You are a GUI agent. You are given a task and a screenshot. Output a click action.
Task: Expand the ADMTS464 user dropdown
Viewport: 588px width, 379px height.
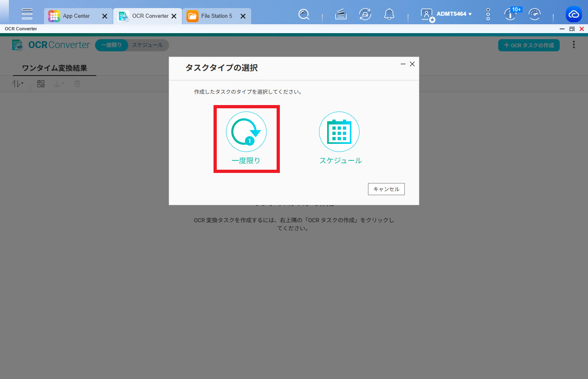point(454,14)
